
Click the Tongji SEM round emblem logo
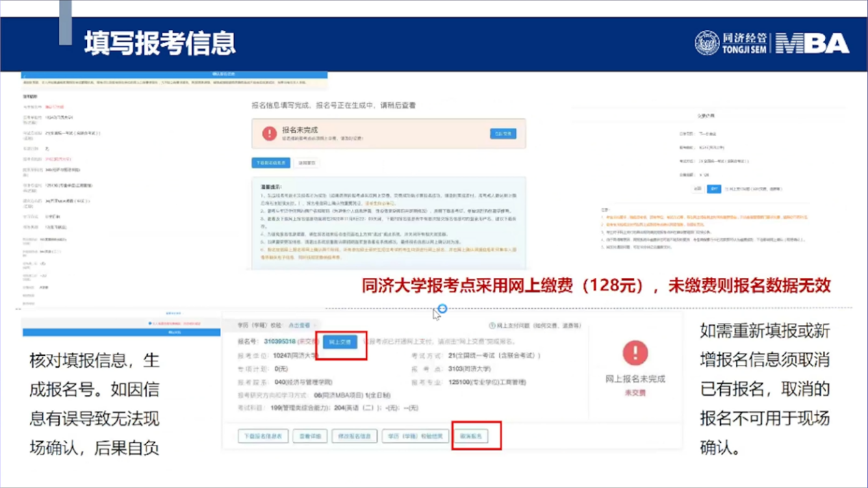[x=707, y=43]
